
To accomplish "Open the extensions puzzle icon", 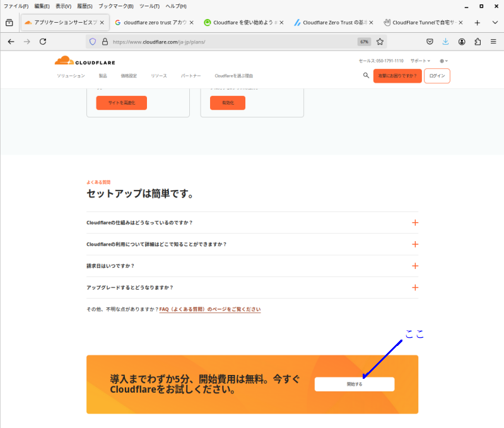I will click(x=478, y=42).
